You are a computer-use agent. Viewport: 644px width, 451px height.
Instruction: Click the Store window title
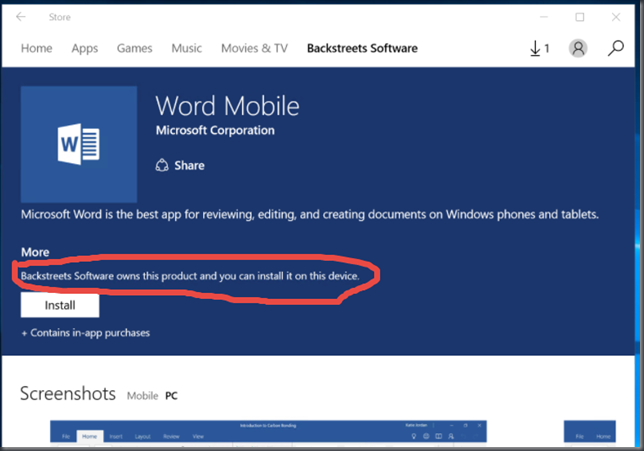(x=60, y=17)
